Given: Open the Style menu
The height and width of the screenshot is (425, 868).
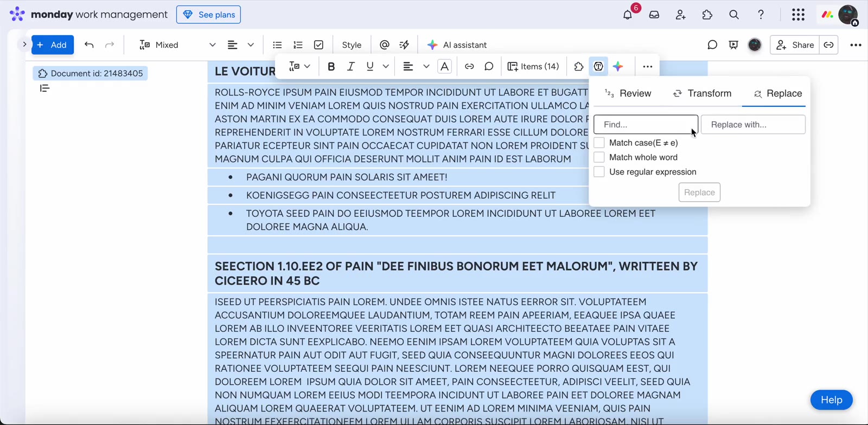Looking at the screenshot, I should tap(352, 45).
